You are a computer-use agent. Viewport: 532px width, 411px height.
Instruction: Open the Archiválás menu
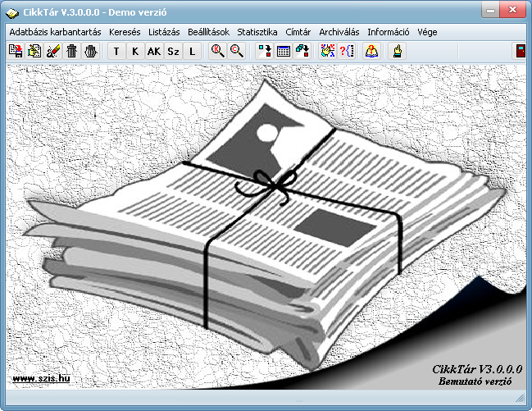(339, 32)
